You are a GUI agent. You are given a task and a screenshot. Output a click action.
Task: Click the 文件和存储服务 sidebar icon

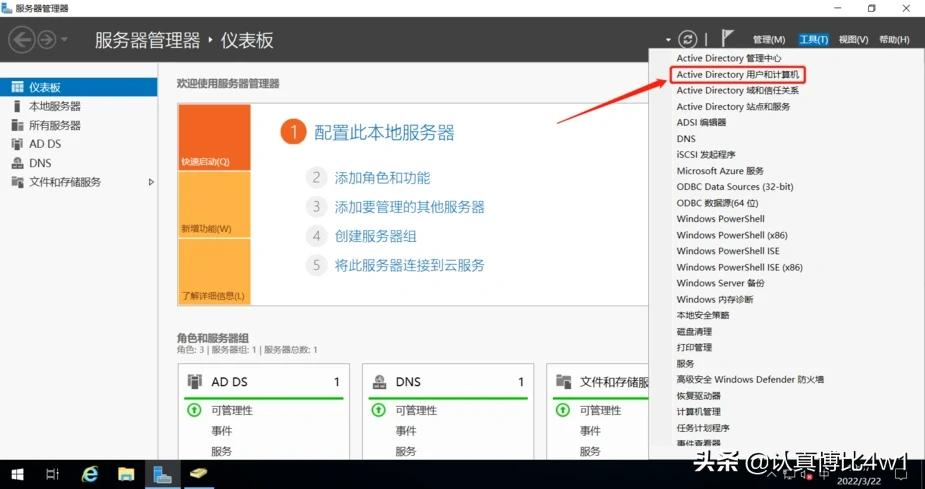click(18, 182)
